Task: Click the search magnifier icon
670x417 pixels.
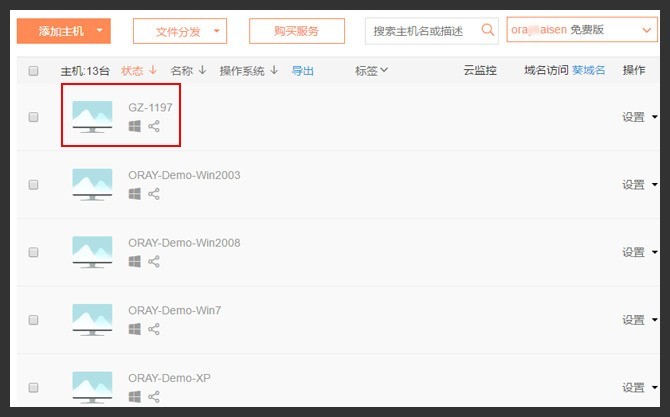Action: [x=488, y=30]
